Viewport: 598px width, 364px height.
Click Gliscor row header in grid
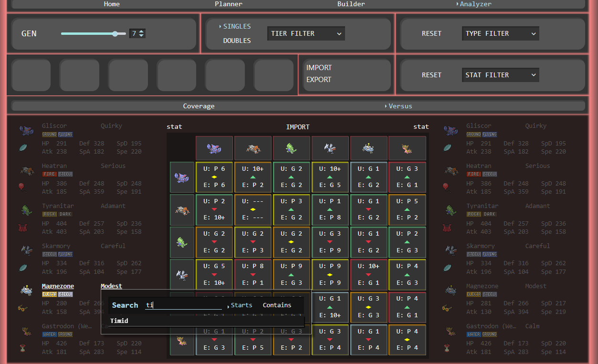pyautogui.click(x=182, y=177)
